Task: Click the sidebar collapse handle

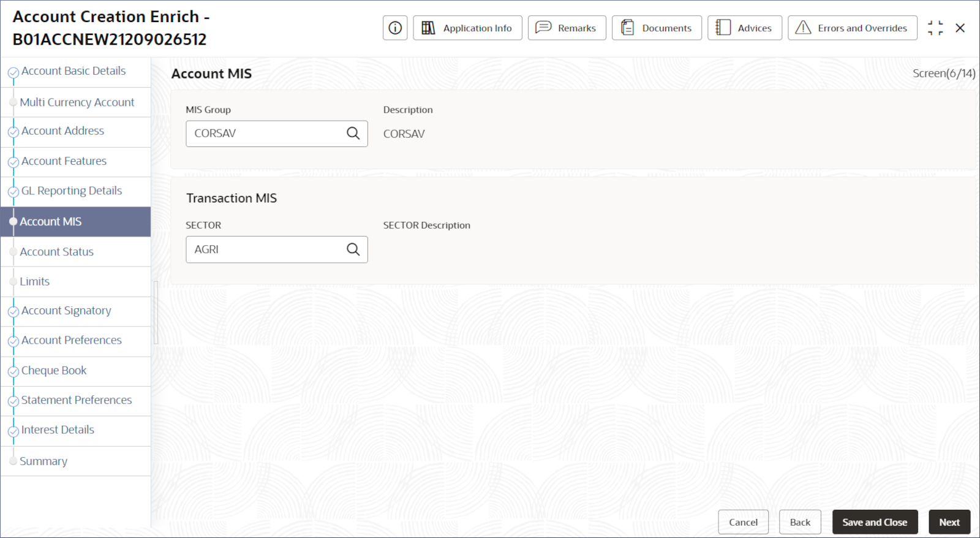Action: point(156,313)
